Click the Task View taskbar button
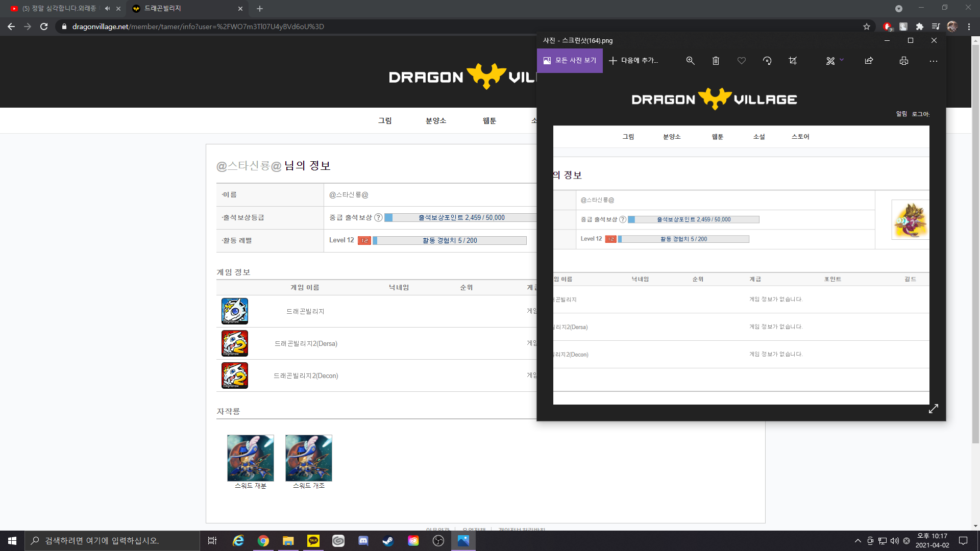The image size is (980, 551). click(x=212, y=541)
